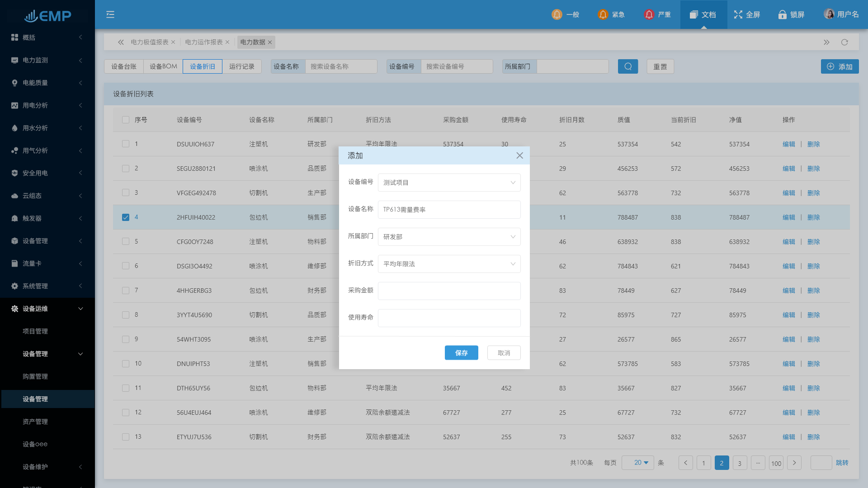The image size is (868, 488).
Task: Click the hamburger menu collapse icon
Action: 110,14
